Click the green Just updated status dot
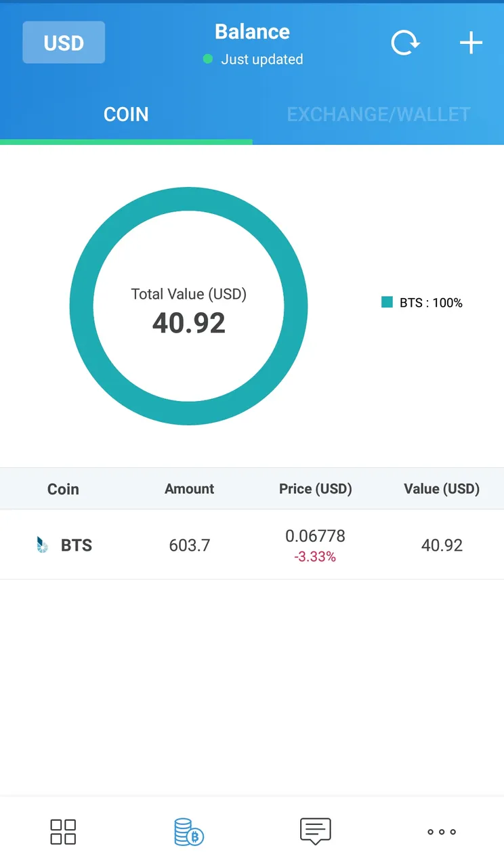Image resolution: width=504 pixels, height=867 pixels. pyautogui.click(x=208, y=59)
